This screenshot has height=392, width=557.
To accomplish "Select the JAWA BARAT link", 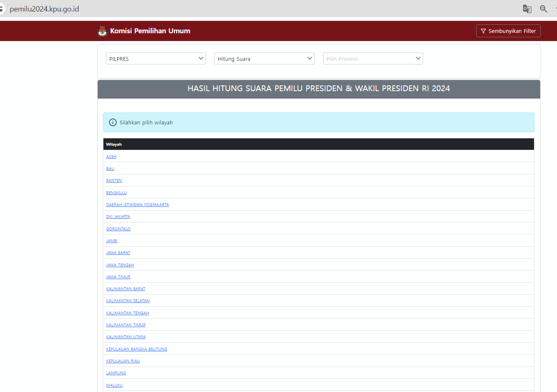I will (118, 253).
